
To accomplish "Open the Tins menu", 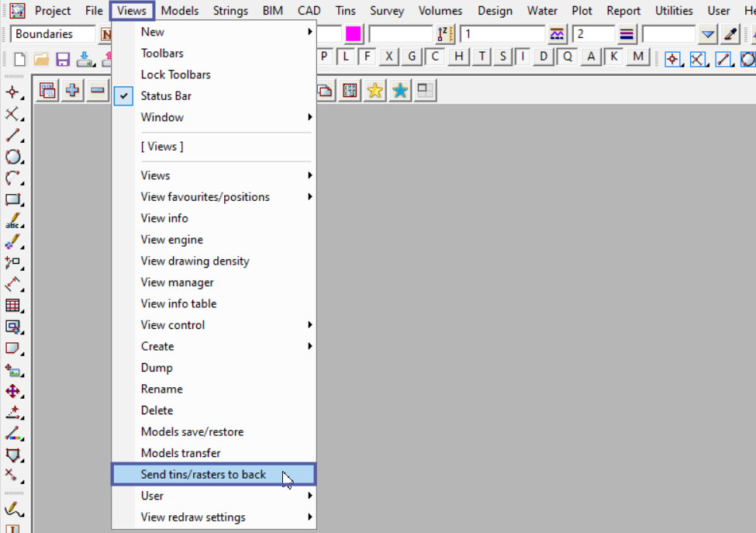I will pyautogui.click(x=346, y=11).
